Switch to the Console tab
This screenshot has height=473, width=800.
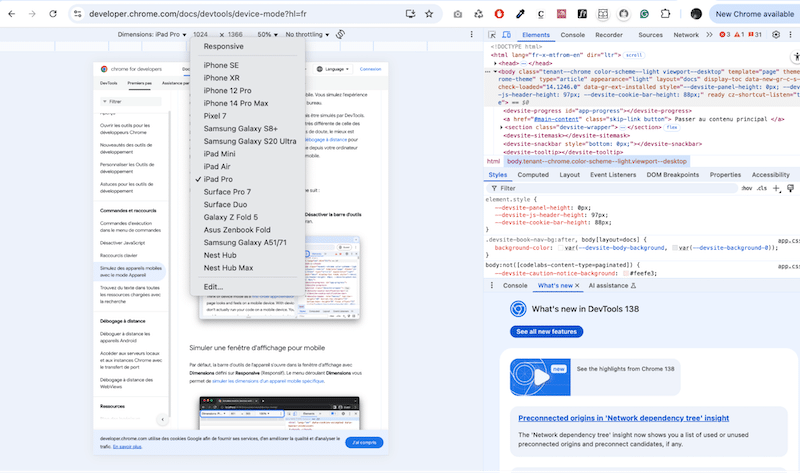pyautogui.click(x=572, y=35)
